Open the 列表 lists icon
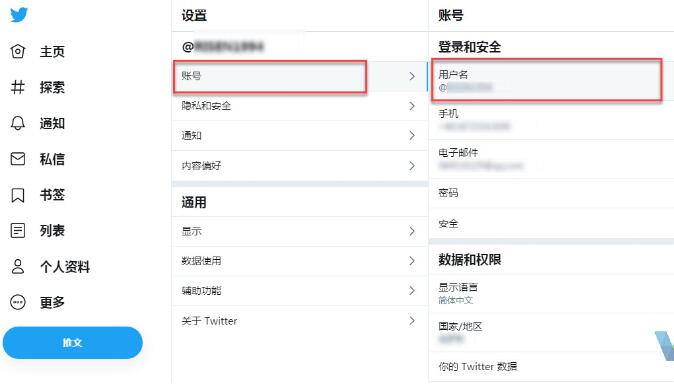 [x=18, y=231]
